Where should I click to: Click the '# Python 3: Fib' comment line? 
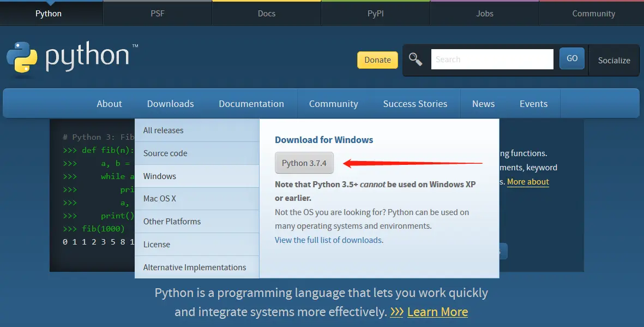[x=99, y=137]
